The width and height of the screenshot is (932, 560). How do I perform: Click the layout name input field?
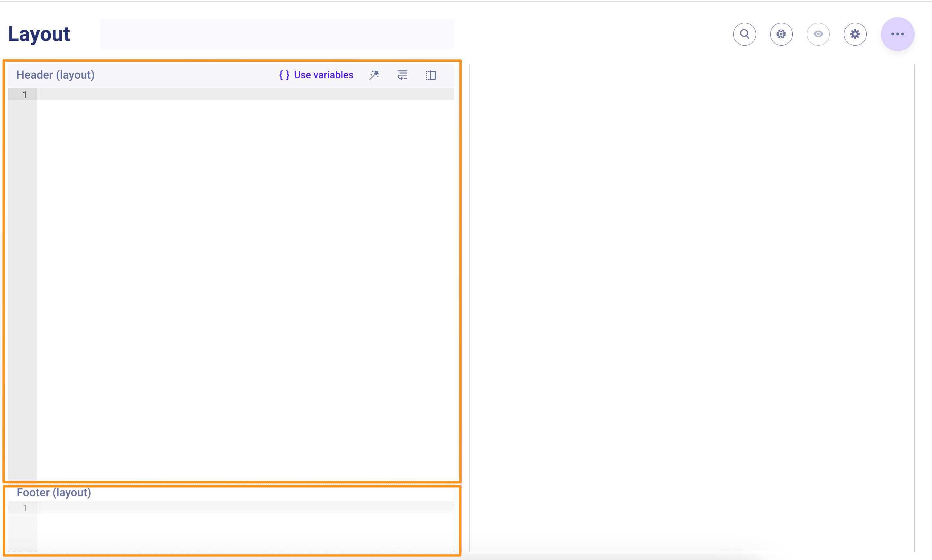point(277,34)
